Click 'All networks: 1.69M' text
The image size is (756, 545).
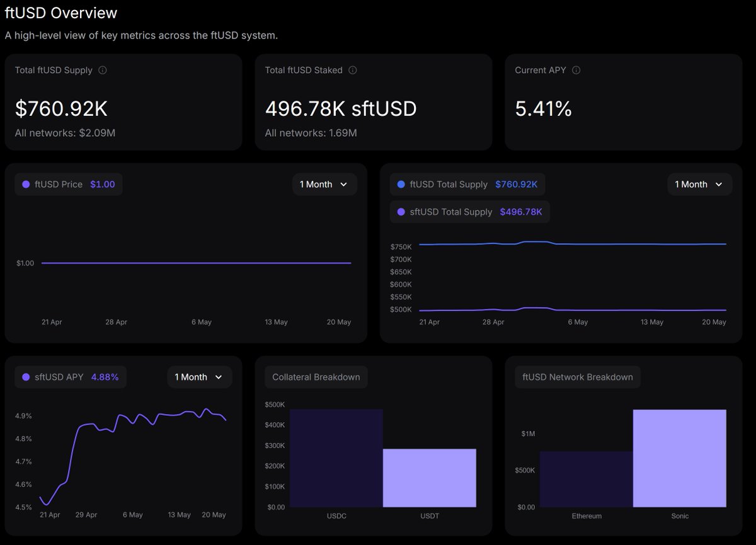tap(311, 133)
